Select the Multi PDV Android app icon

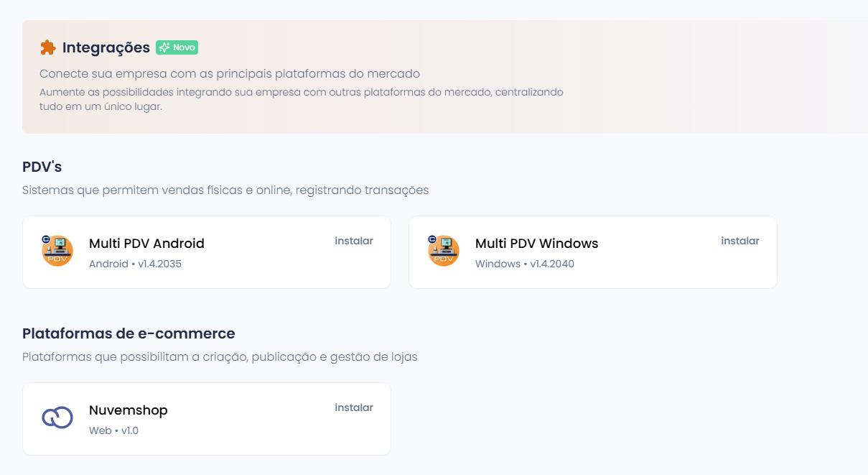coord(57,252)
